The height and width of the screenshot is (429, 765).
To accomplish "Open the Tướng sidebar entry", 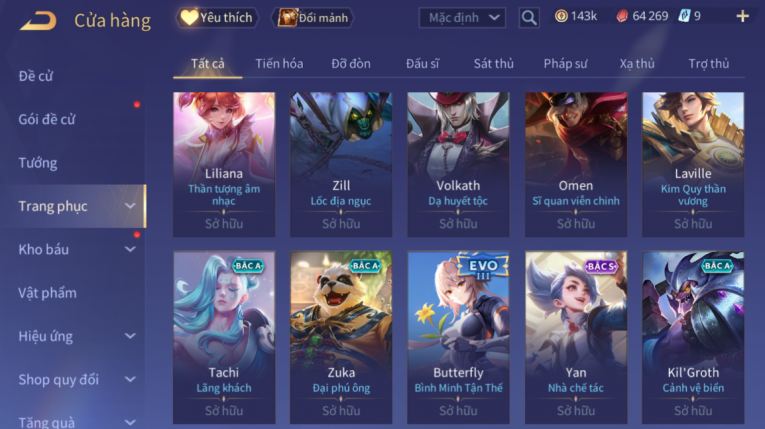I will coord(38,163).
